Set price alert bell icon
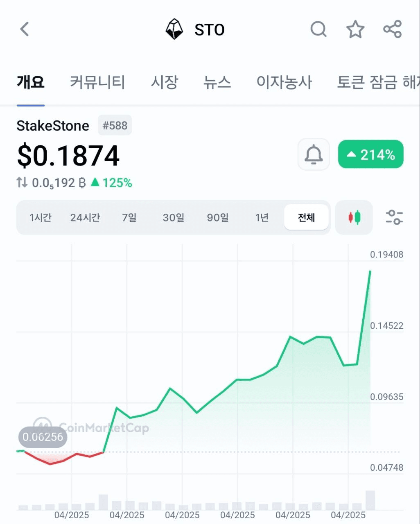Screen dimensions: 420x524 click(x=314, y=154)
